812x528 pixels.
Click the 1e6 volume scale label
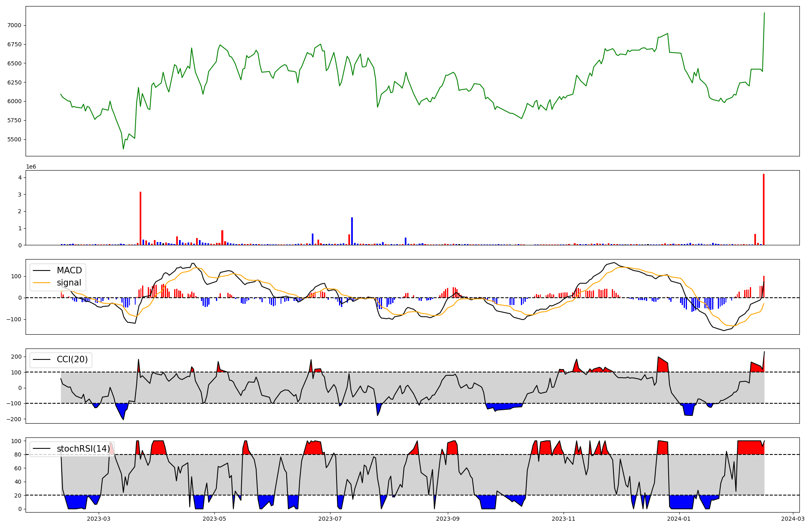pyautogui.click(x=31, y=167)
